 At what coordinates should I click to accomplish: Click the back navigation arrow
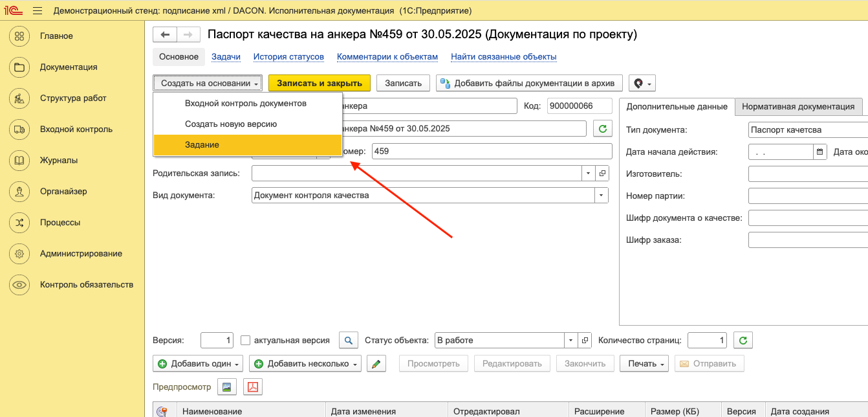[165, 35]
